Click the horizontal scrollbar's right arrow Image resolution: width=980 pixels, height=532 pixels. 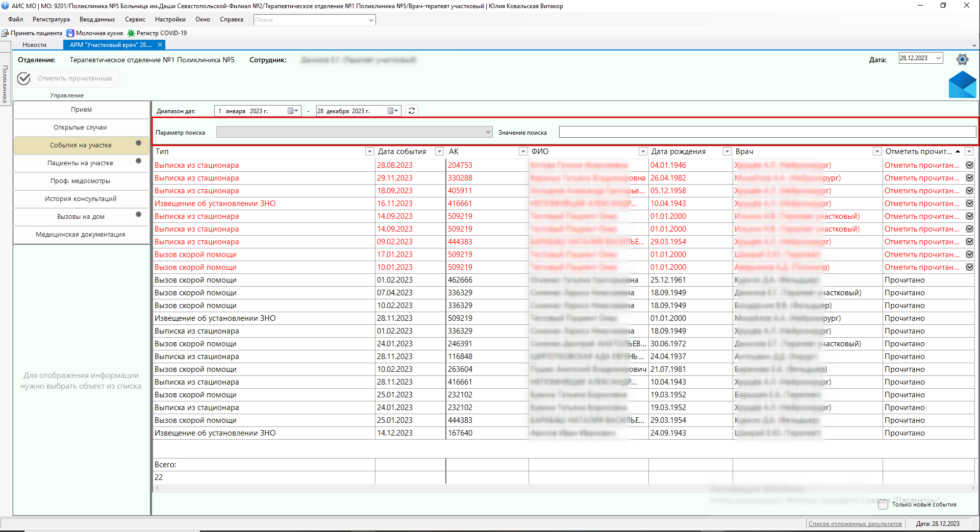pyautogui.click(x=973, y=488)
